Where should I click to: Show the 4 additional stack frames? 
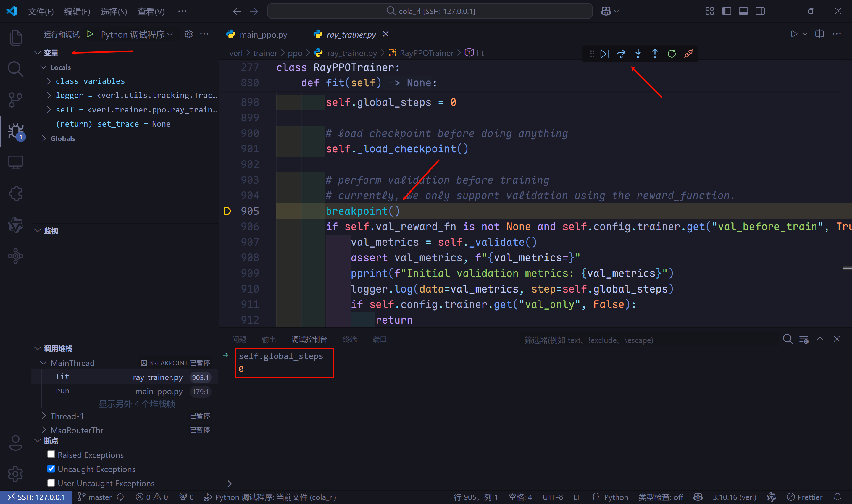coord(137,404)
